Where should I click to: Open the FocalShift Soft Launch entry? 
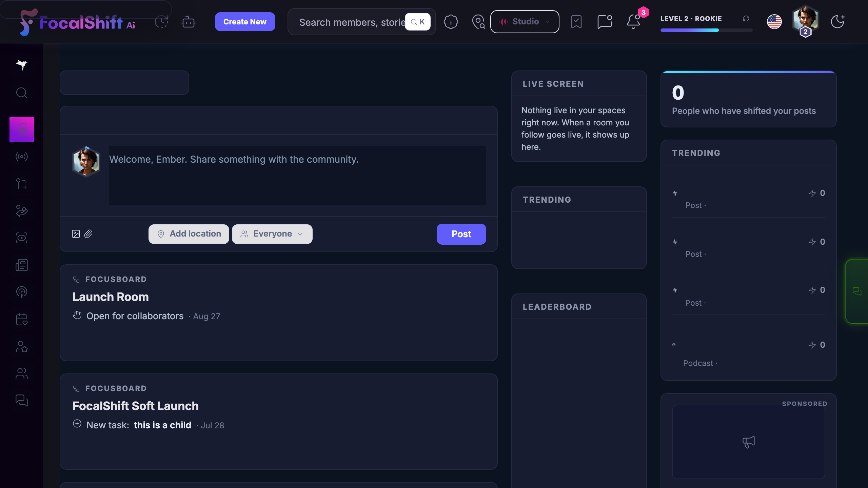tap(136, 406)
